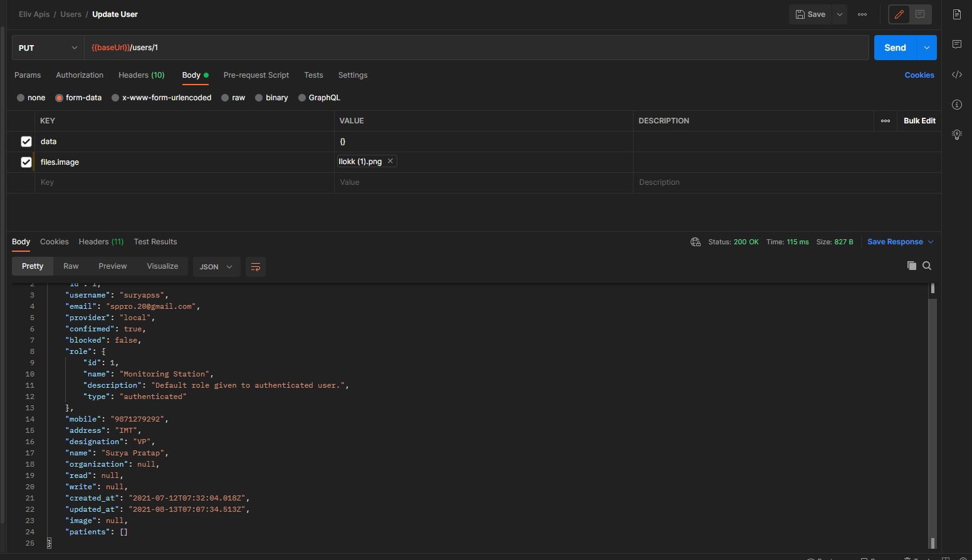This screenshot has height=560, width=972.
Task: Open the JSON response format dropdown
Action: 216,266
